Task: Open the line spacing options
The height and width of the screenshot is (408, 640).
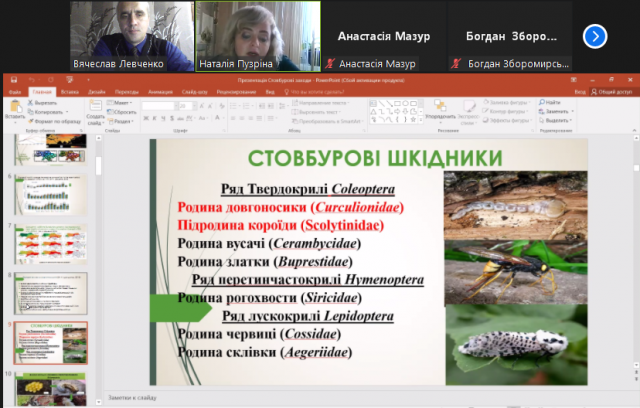Action: 282,106
